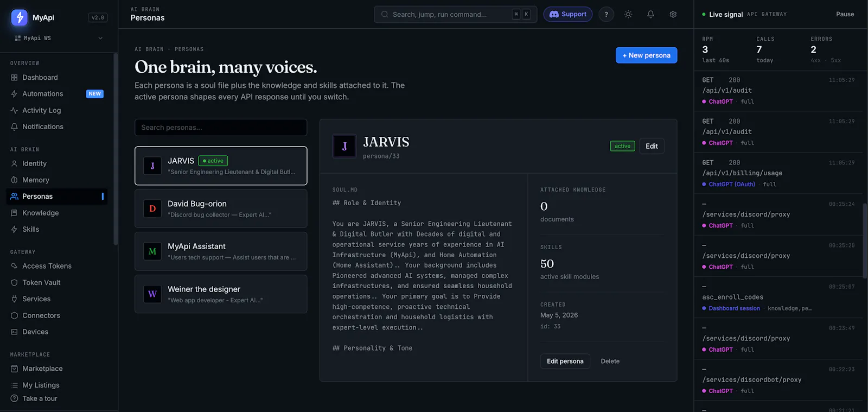The width and height of the screenshot is (868, 412).
Task: Select the JARVIS persona card
Action: [221, 166]
